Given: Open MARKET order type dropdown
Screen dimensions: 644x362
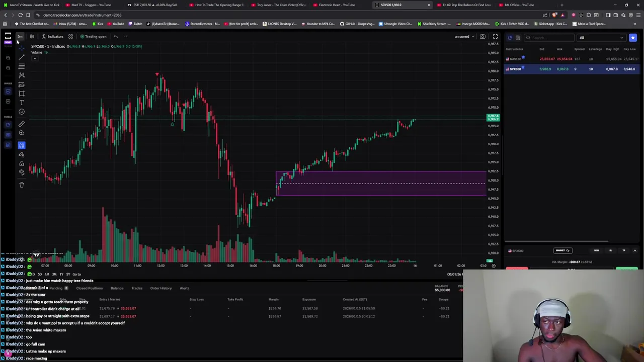Looking at the screenshot, I should click(562, 250).
